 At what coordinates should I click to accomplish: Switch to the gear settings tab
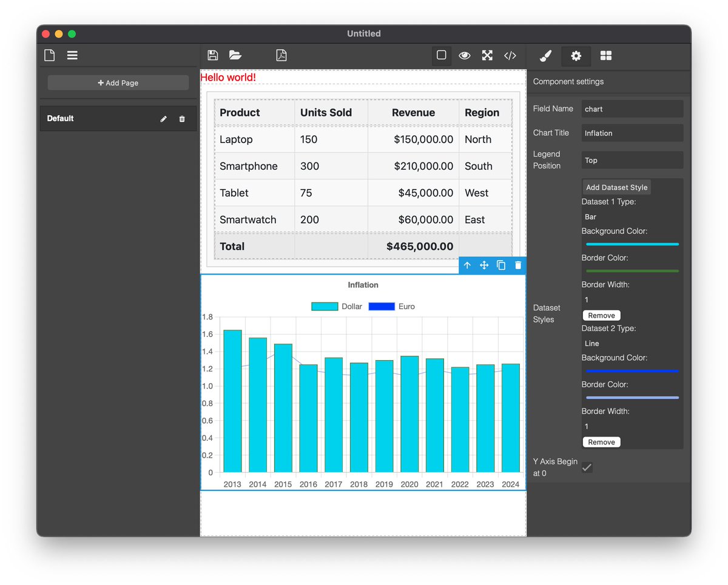coord(576,56)
